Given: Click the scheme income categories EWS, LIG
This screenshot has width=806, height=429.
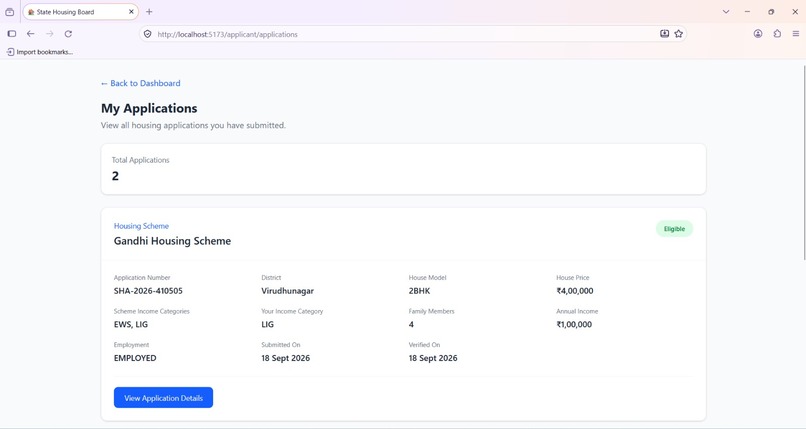Looking at the screenshot, I should (131, 325).
